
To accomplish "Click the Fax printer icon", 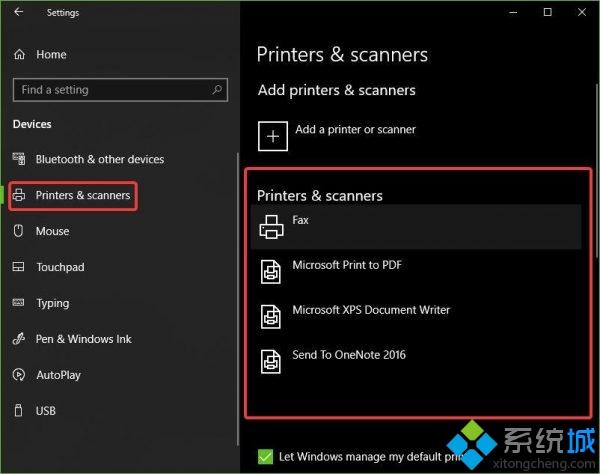I will 271,226.
